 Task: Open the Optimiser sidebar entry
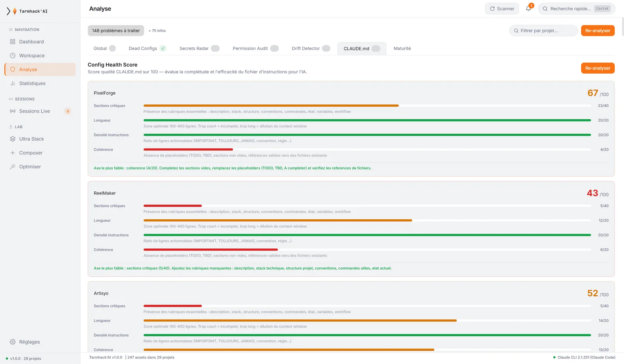coord(40,167)
